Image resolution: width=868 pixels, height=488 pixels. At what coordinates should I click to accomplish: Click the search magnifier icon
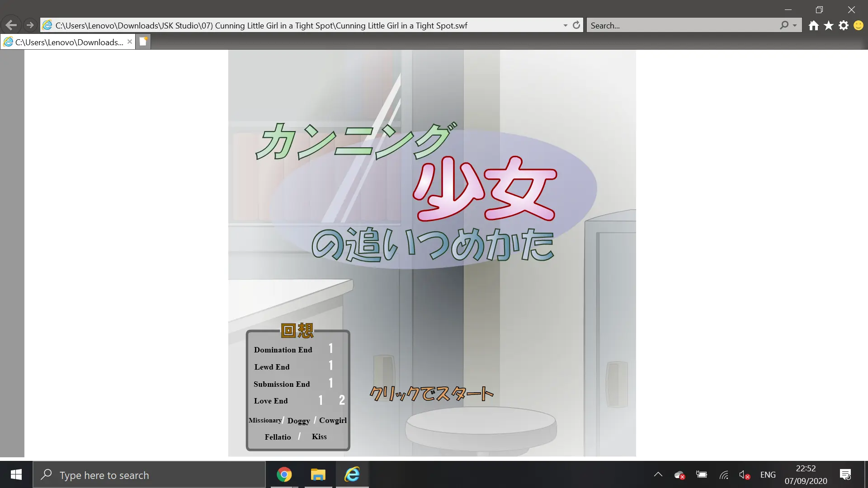click(x=784, y=25)
